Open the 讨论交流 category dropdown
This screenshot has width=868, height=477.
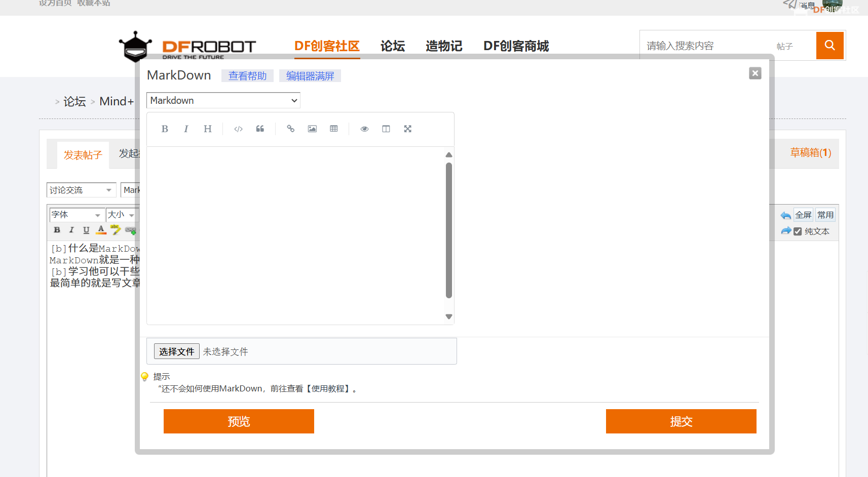[82, 190]
